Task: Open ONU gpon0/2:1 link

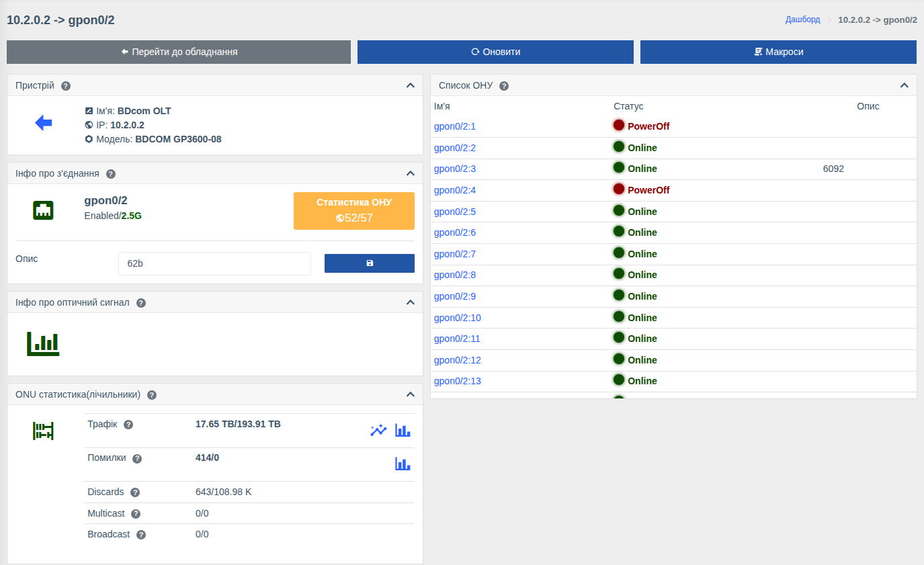Action: [455, 126]
